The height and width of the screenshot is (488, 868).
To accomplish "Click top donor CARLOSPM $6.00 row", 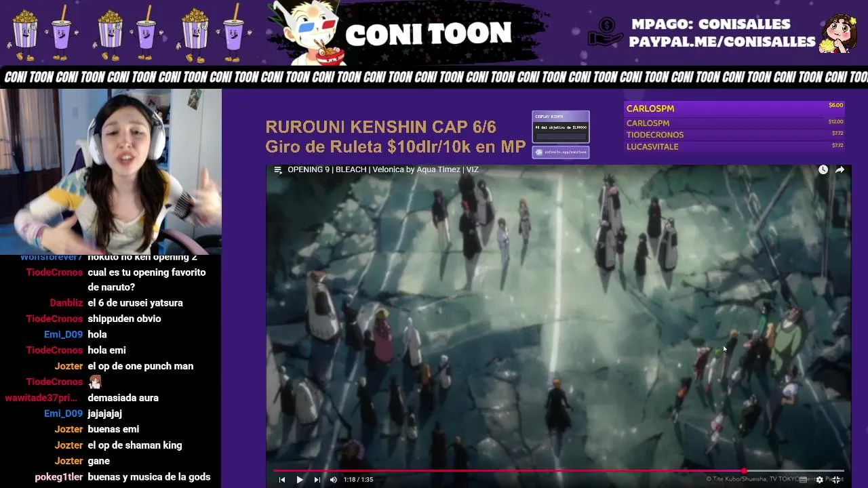I will (734, 108).
